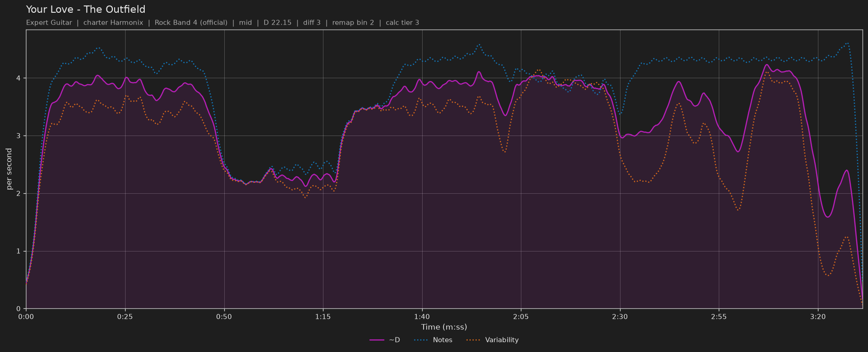Click the 'Time (m:ss)' x-axis label

pos(444,327)
